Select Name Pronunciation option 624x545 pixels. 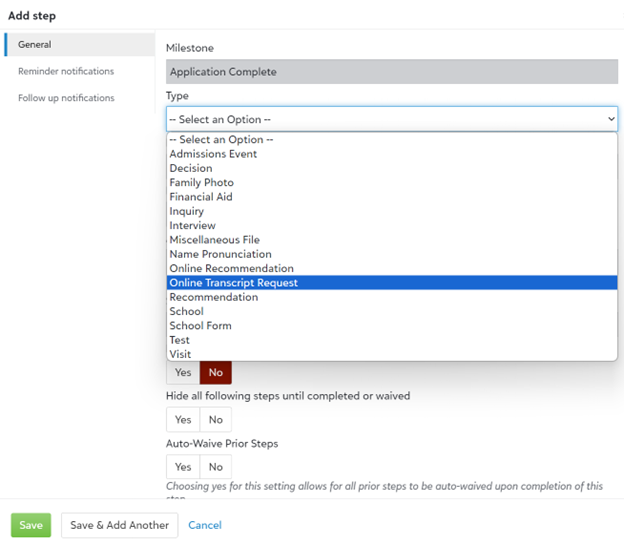392,254
